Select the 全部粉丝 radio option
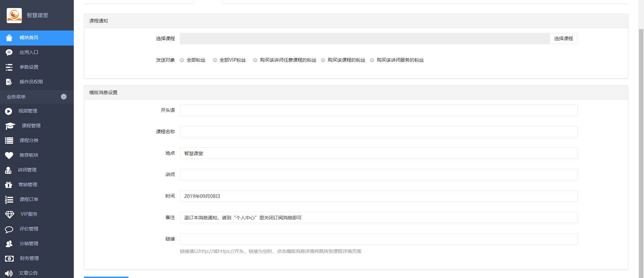The width and height of the screenshot is (644, 278). coord(182,60)
